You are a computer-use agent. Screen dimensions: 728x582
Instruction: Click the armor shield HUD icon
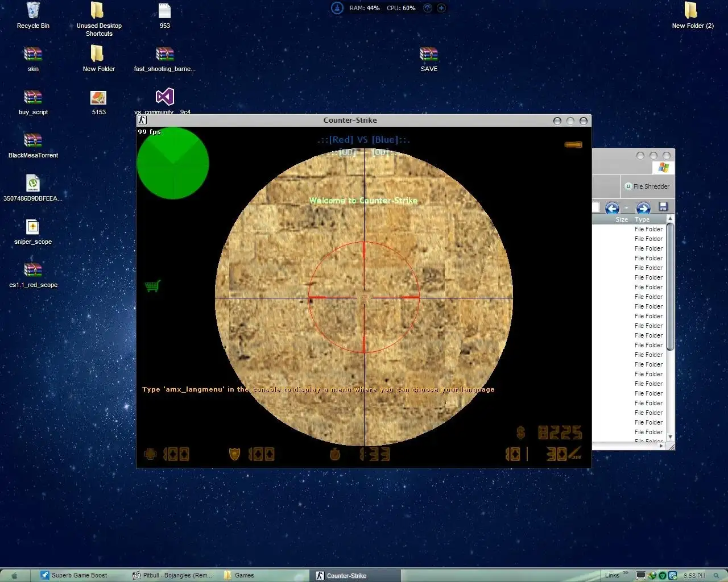coord(234,454)
